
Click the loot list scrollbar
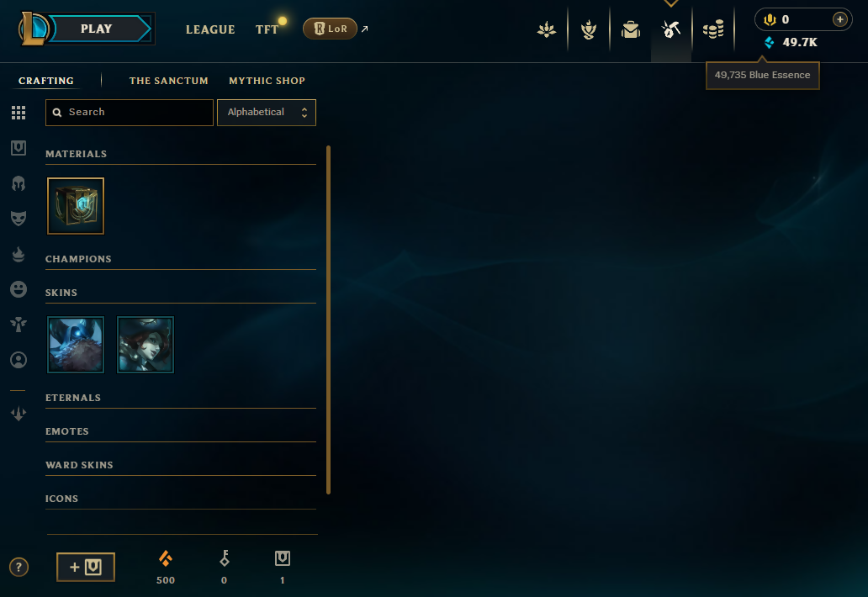coord(328,320)
